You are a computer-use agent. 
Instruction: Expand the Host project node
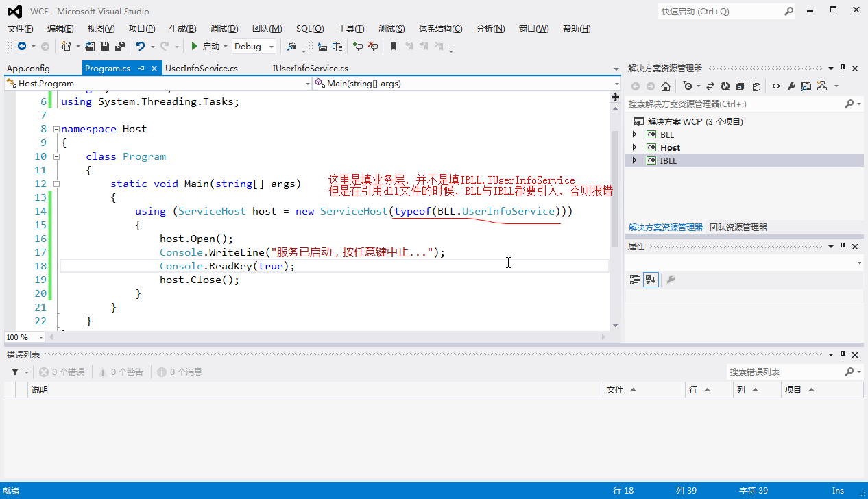pos(634,147)
